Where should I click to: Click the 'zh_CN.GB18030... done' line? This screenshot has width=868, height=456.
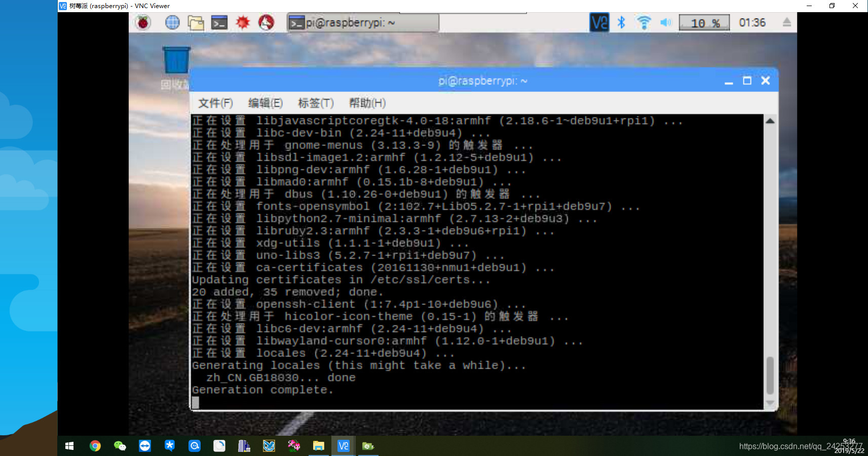point(281,378)
